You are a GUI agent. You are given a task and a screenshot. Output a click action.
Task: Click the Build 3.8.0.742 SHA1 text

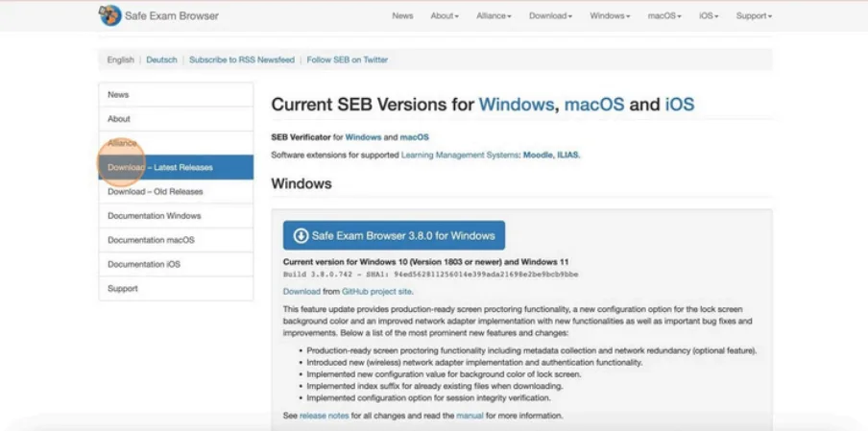point(431,275)
